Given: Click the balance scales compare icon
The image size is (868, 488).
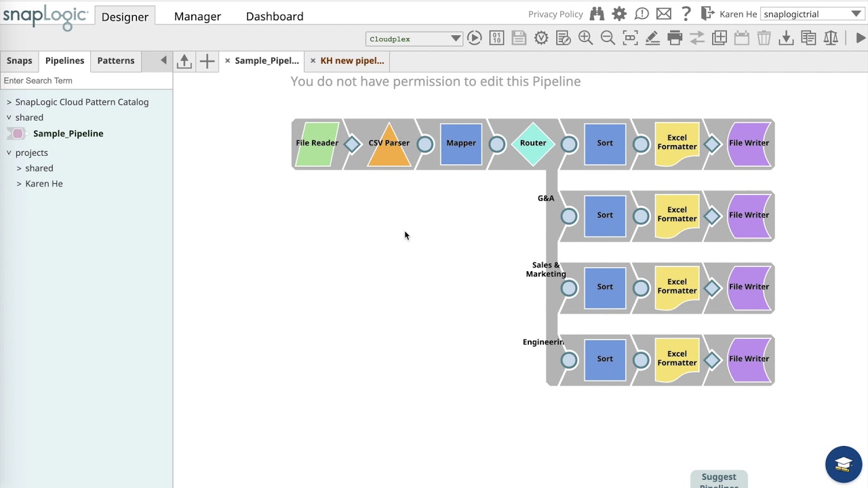Looking at the screenshot, I should click(x=831, y=38).
